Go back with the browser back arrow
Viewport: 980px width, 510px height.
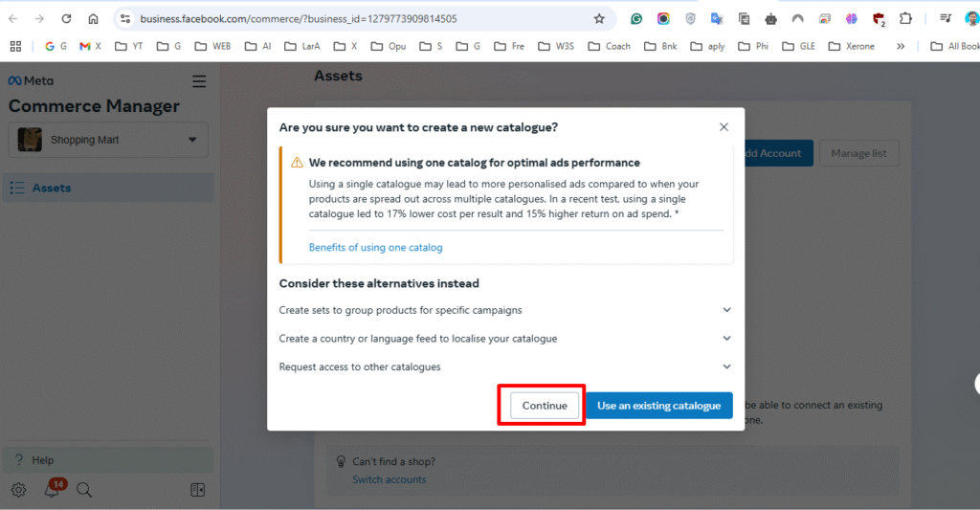(x=13, y=19)
